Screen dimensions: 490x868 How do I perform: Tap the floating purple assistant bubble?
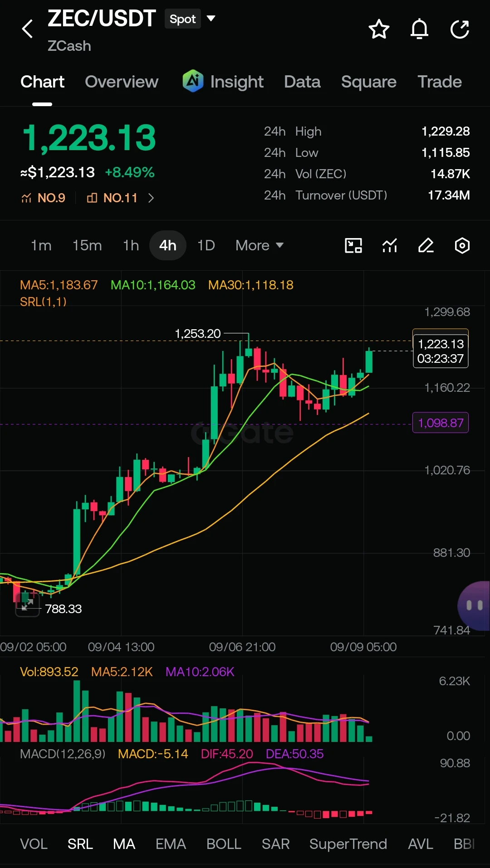474,605
